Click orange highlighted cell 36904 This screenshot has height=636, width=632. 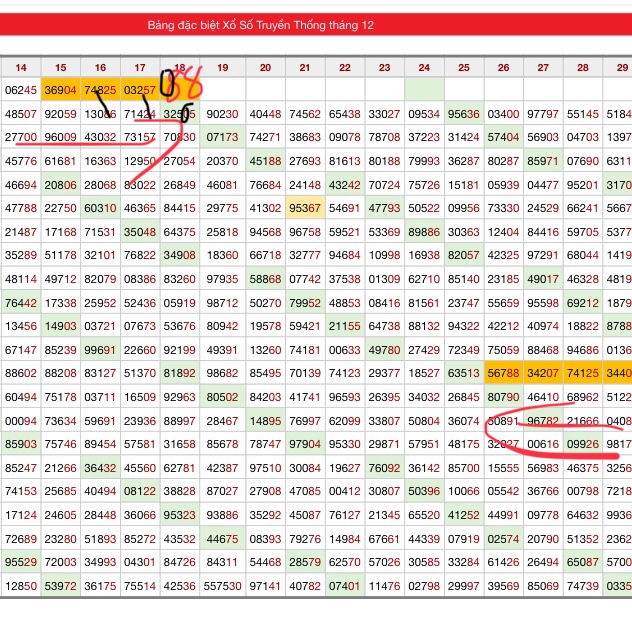coord(61,90)
